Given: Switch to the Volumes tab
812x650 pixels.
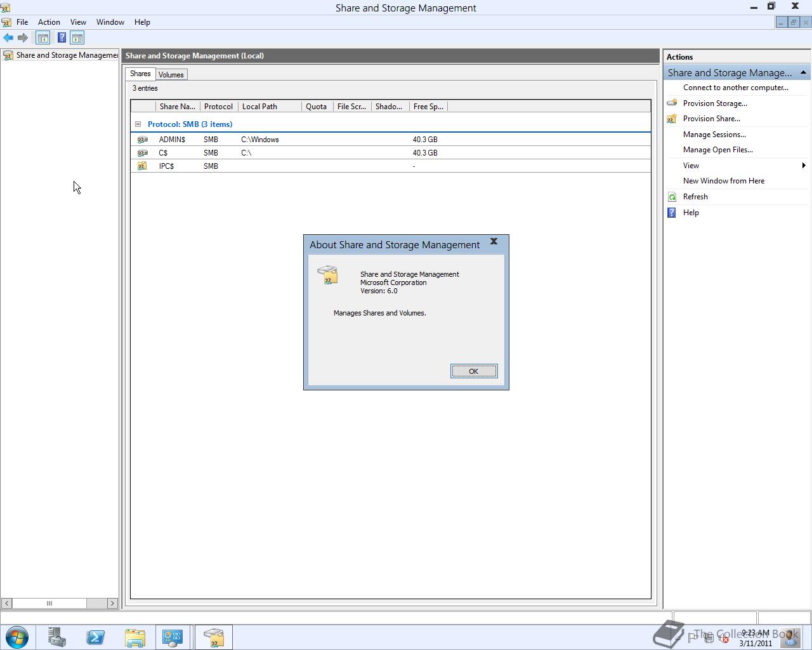Looking at the screenshot, I should [171, 75].
